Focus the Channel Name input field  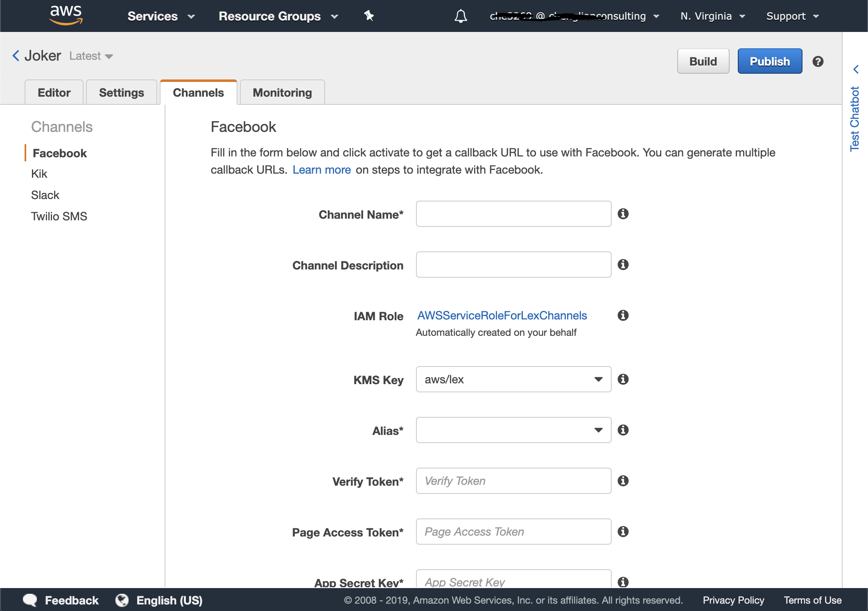coord(513,214)
